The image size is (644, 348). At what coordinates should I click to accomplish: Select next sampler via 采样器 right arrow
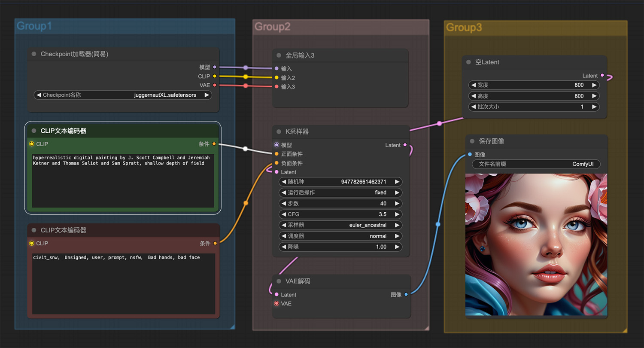point(398,225)
